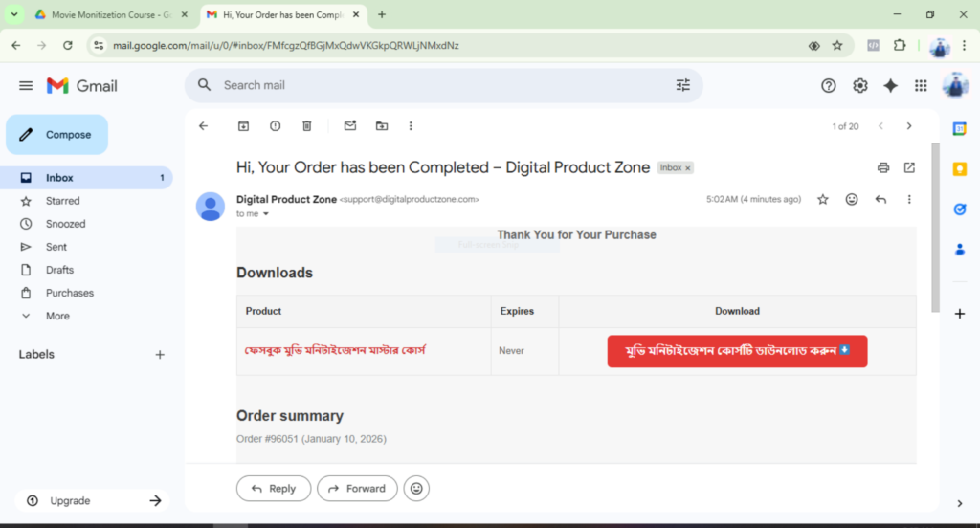Archive this email using the toolbar icon

pos(243,126)
